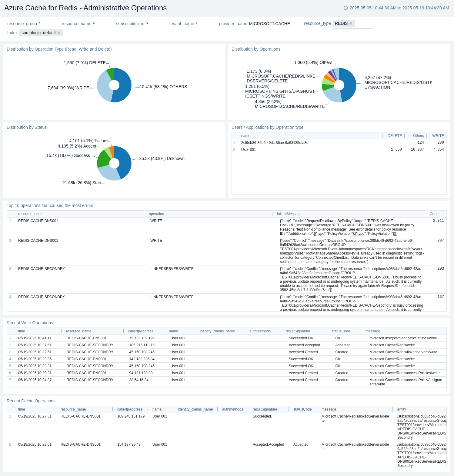Screen dimensions: 454x476
Task: Open Top 10 operations error panel title
Action: coord(50,205)
